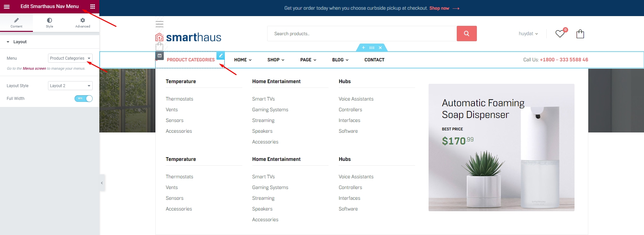Switch to the Advanced tab
This screenshot has height=235, width=644.
coord(83,22)
